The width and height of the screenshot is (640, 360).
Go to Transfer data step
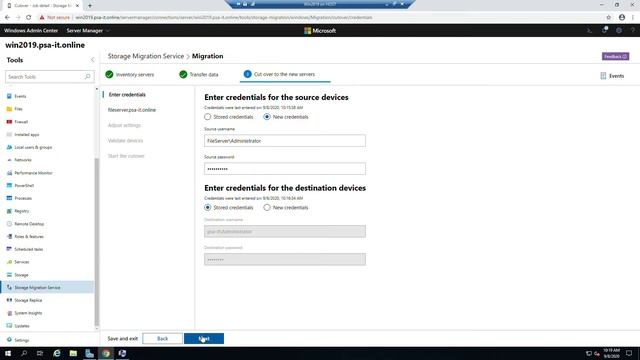(x=199, y=74)
